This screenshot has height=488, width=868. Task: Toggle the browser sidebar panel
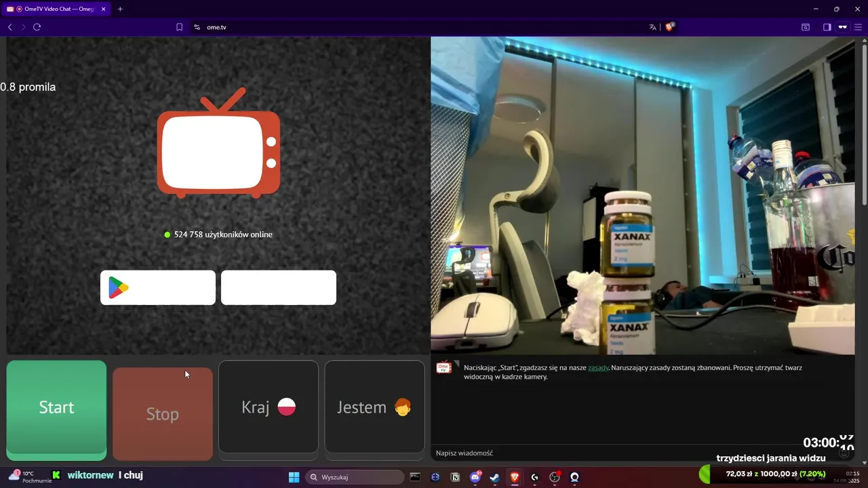point(827,27)
